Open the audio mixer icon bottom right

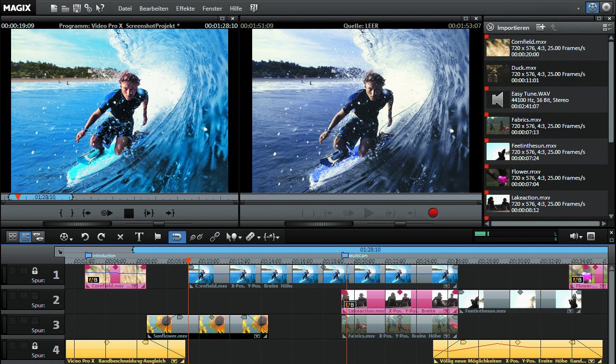591,236
